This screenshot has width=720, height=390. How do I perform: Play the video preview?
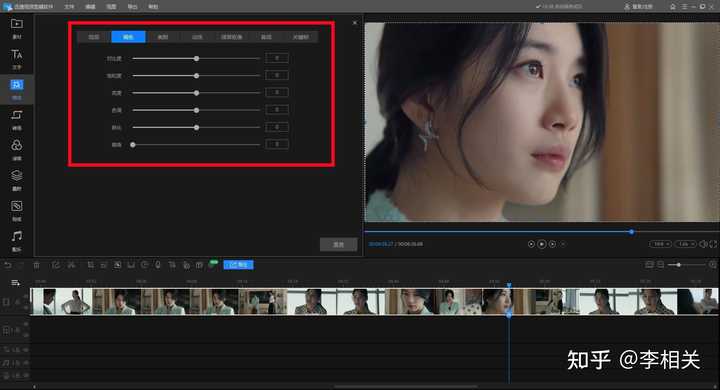coord(542,244)
